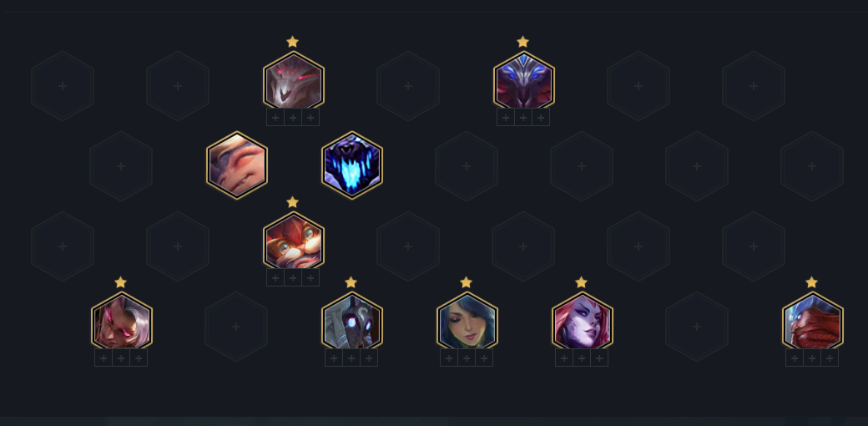Toggle the star above the teal-haired champion
This screenshot has width=868, height=426.
pos(466,282)
